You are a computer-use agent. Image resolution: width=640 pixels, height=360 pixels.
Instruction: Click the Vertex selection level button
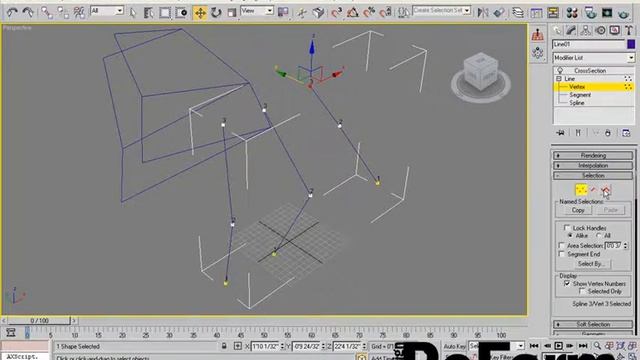point(581,190)
